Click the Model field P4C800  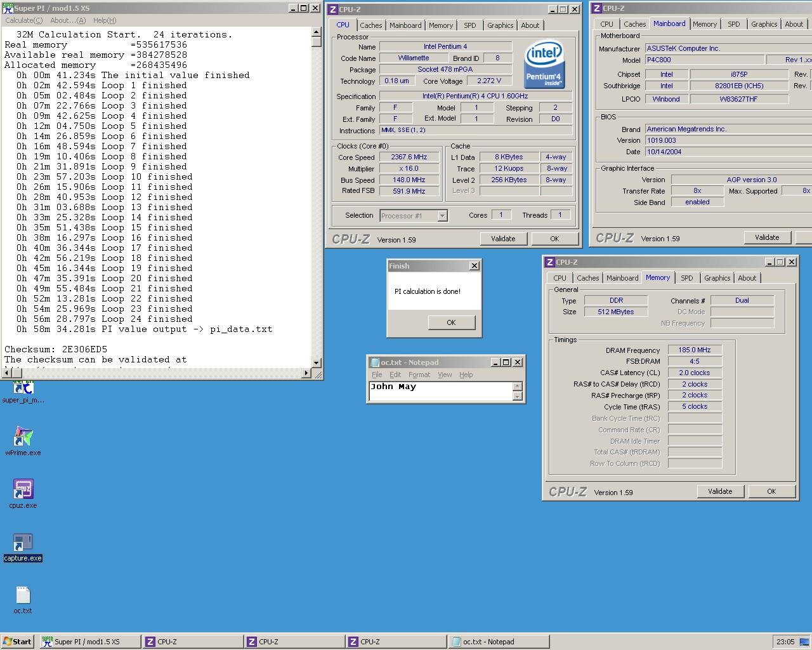(704, 60)
